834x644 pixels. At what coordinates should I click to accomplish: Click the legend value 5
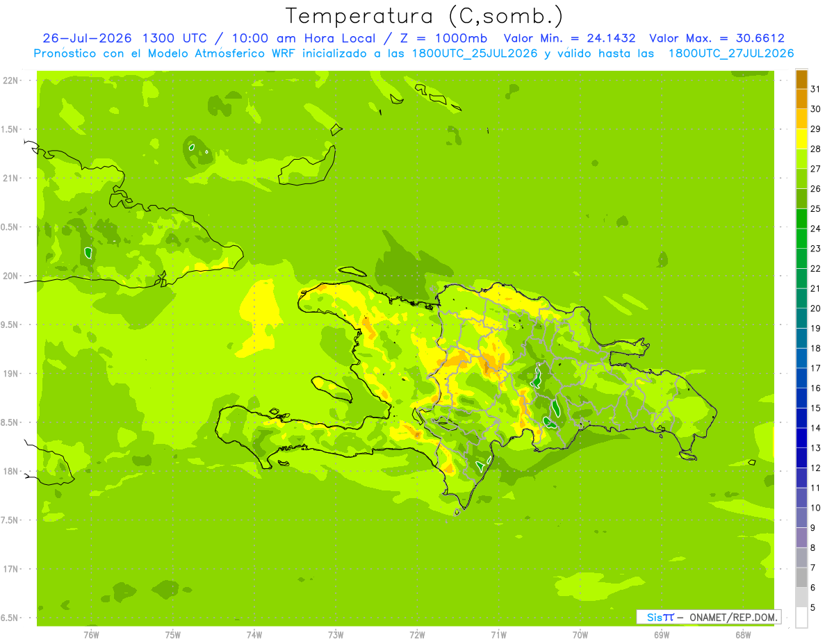(x=813, y=607)
